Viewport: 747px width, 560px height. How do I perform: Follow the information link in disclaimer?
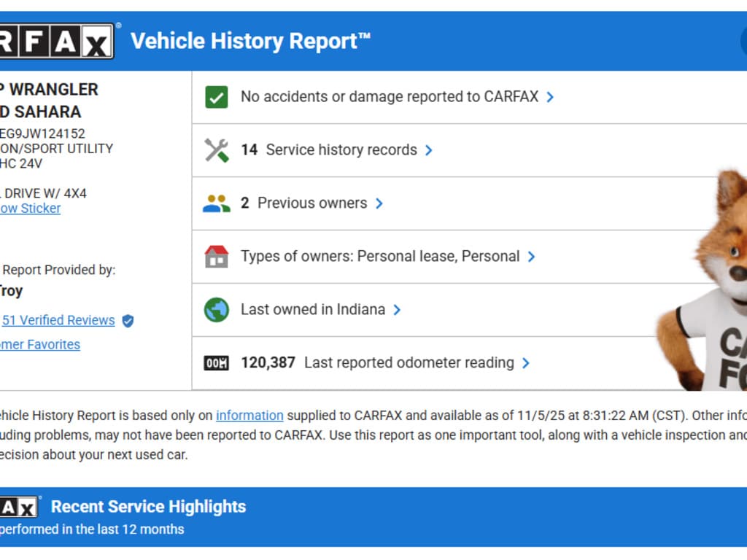(249, 416)
